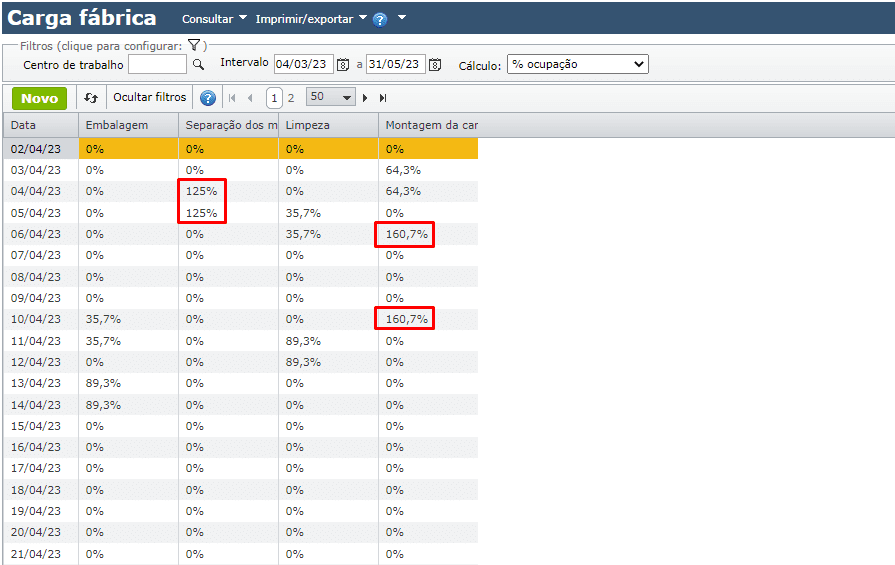Click Separação dos m column header
The height and width of the screenshot is (565, 895).
tap(228, 125)
